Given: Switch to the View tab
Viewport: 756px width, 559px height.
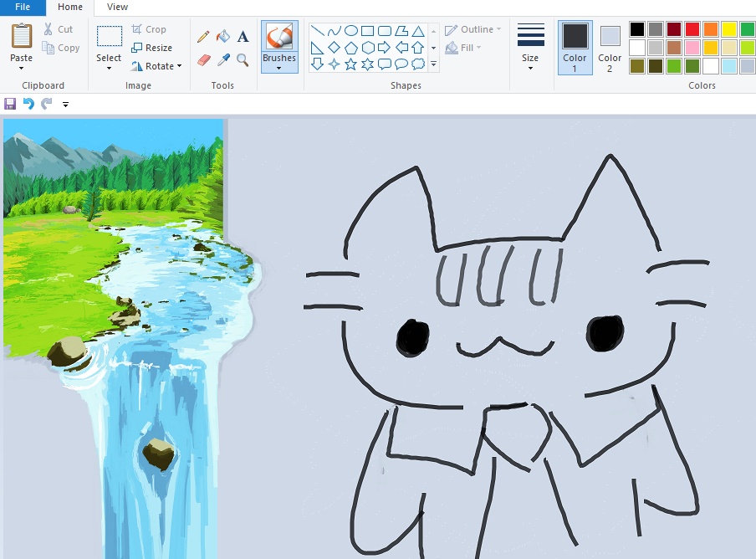Looking at the screenshot, I should click(117, 7).
